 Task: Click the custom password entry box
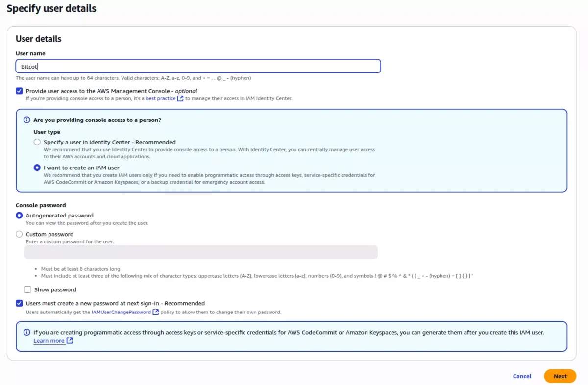click(x=201, y=252)
